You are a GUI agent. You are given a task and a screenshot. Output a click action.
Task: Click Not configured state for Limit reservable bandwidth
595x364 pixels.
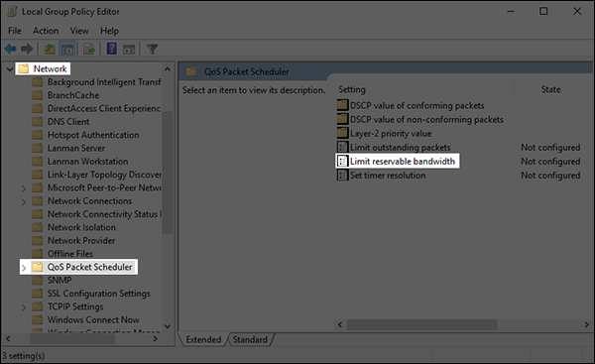click(550, 162)
